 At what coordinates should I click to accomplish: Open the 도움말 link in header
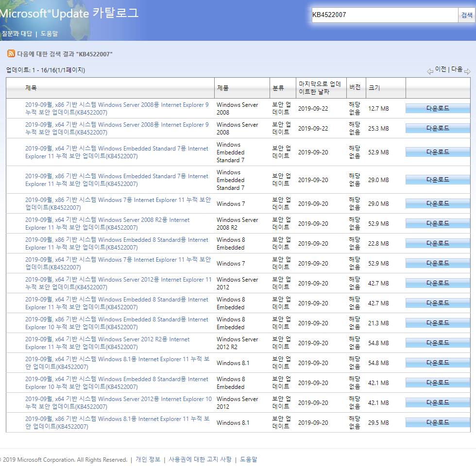pos(49,33)
